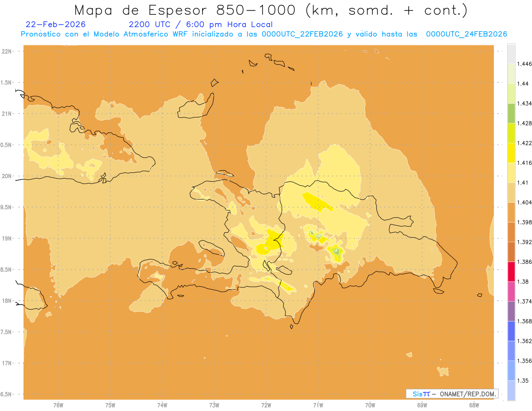Click the latitude axis label 19N
Viewport: 532px width, 411px height.
[x=7, y=238]
